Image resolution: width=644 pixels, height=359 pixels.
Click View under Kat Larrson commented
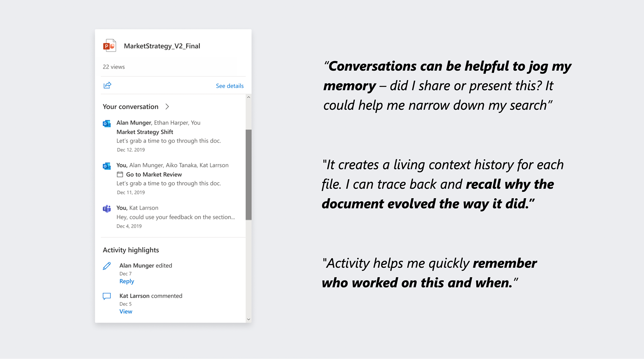[126, 311]
